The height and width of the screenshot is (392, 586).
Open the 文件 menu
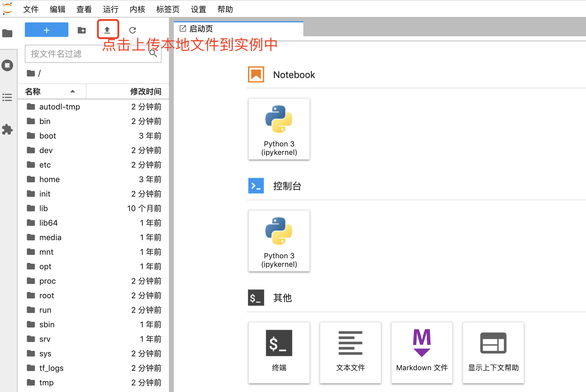(x=31, y=9)
